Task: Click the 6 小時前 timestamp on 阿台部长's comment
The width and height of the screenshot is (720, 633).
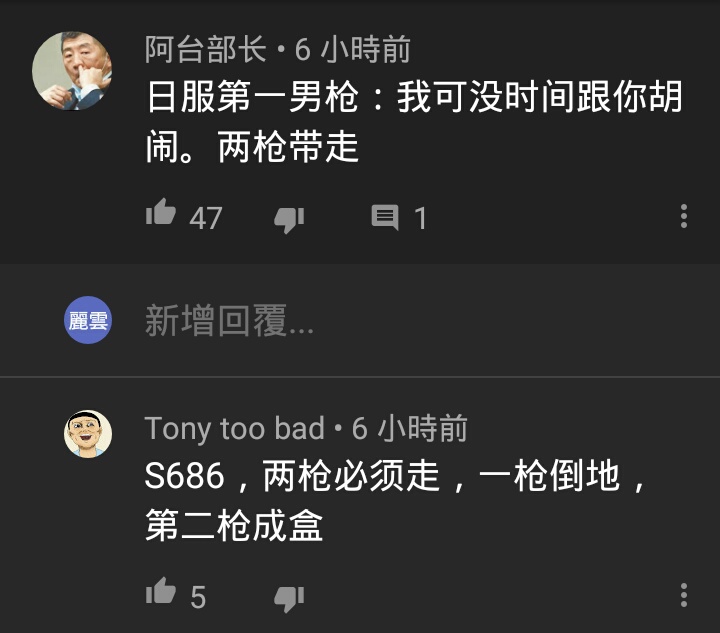Action: pyautogui.click(x=353, y=49)
